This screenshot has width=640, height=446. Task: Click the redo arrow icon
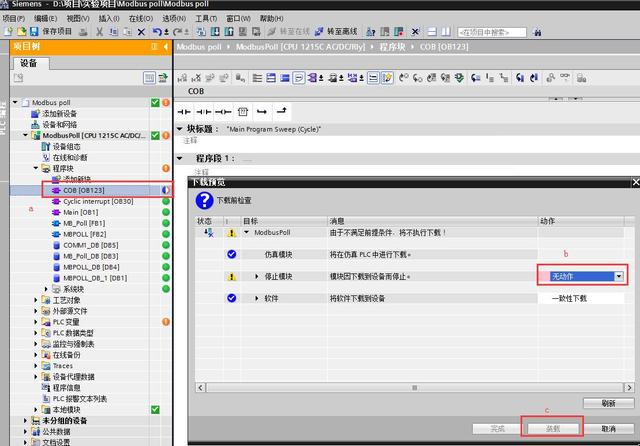coord(178,31)
